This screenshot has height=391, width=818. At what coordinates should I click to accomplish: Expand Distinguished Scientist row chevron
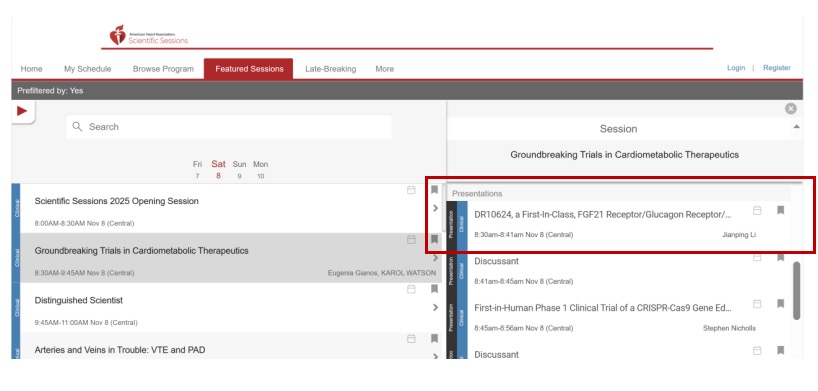(436, 307)
